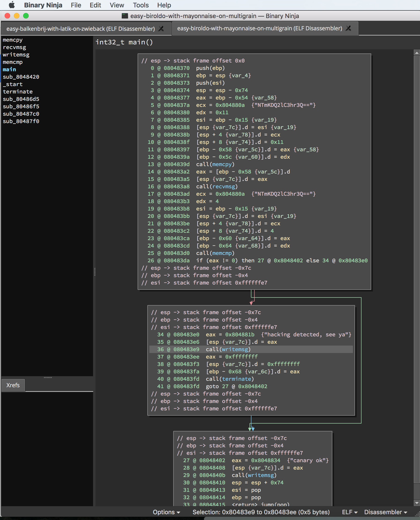
Task: Close the easy-biroldo-with-mayonnaise tab via X icon
Action: tap(348, 28)
